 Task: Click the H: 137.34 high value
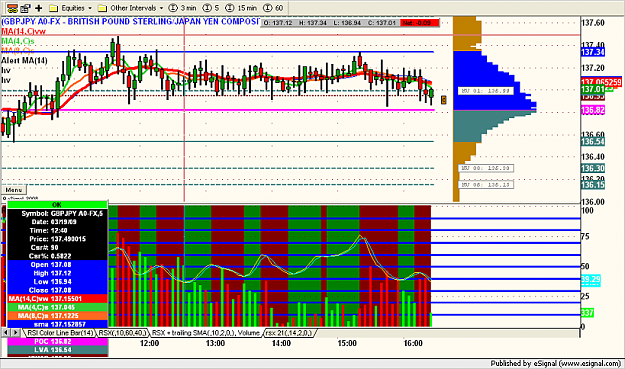[312, 23]
